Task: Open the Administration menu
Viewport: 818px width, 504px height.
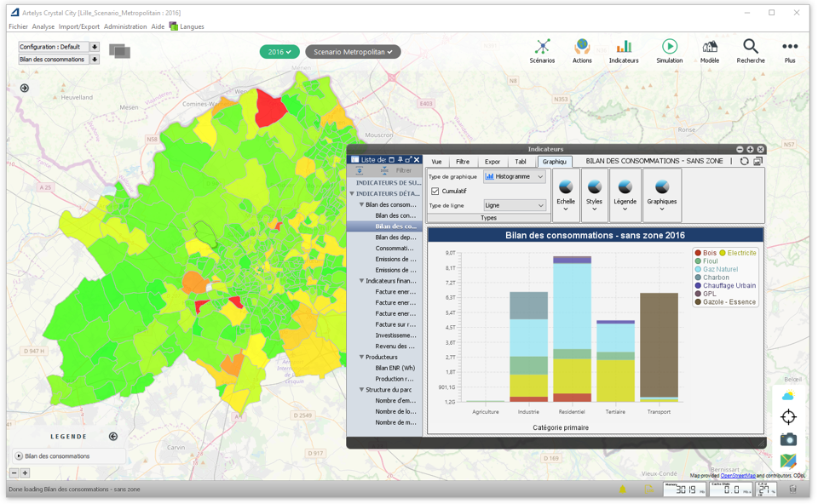Action: (x=125, y=26)
